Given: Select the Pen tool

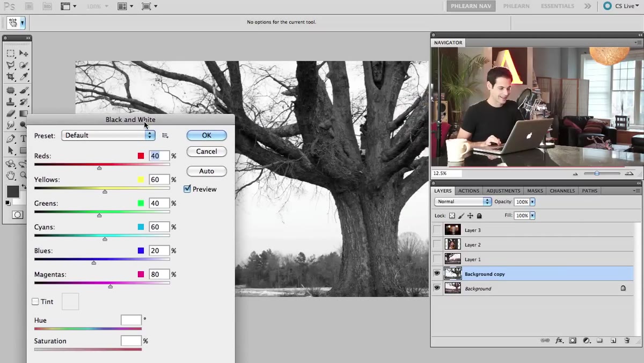Looking at the screenshot, I should click(10, 139).
